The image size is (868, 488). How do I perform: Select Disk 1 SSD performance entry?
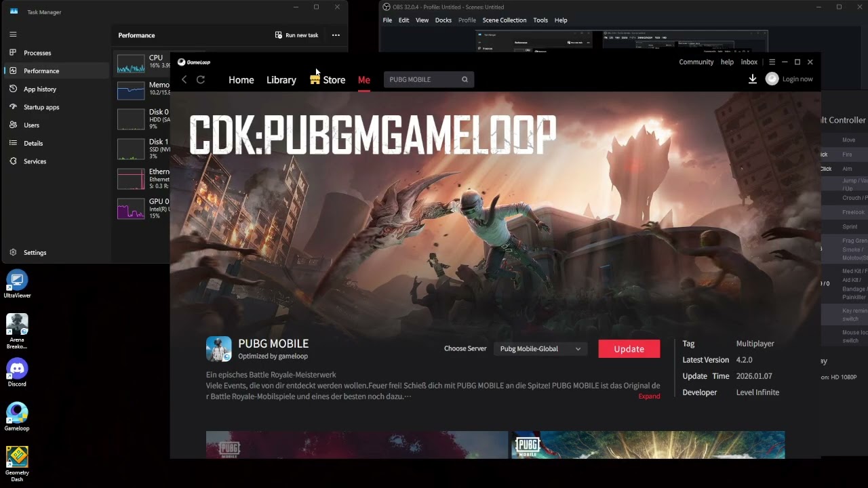pos(143,148)
